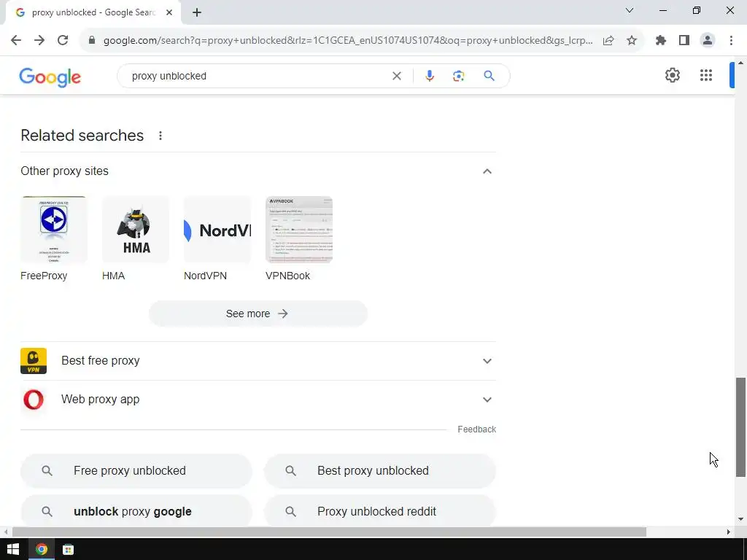Click the scroll up arrow

[740, 63]
